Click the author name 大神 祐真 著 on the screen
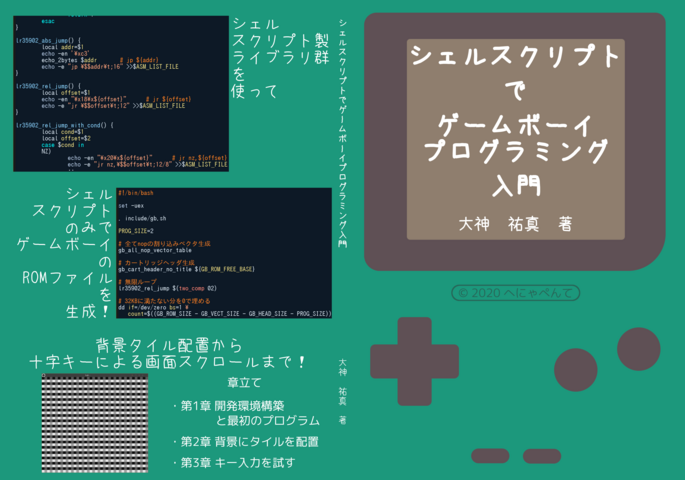 pos(515,224)
